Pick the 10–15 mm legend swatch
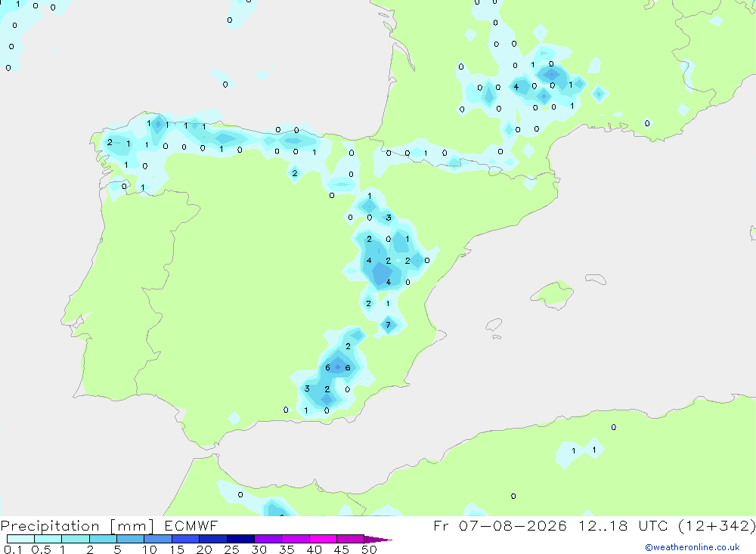 coord(158,539)
